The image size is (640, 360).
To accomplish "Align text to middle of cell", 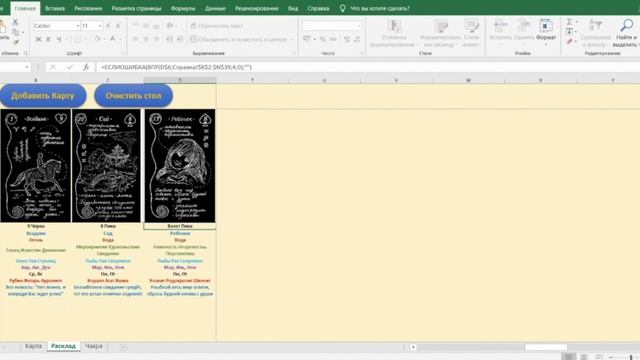I will point(146,26).
